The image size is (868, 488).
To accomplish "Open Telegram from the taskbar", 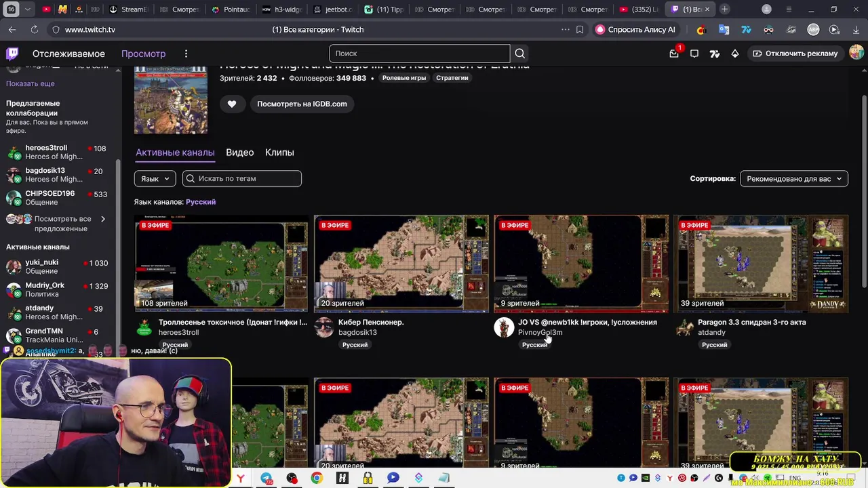I will click(x=266, y=479).
